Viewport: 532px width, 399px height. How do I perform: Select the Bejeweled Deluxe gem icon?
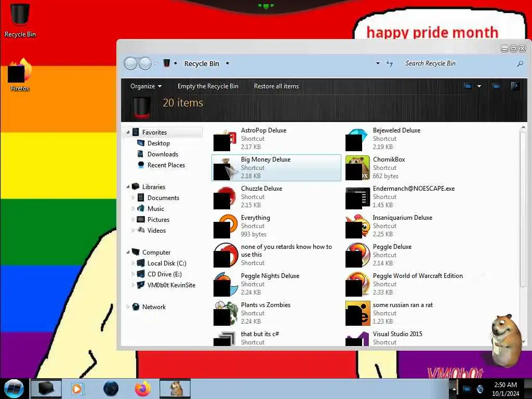pos(357,139)
